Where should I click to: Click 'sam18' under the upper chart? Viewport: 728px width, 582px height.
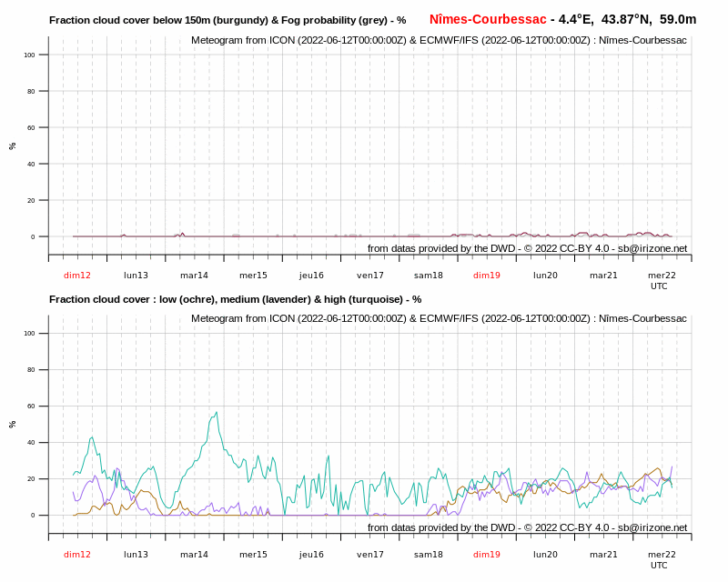[428, 276]
